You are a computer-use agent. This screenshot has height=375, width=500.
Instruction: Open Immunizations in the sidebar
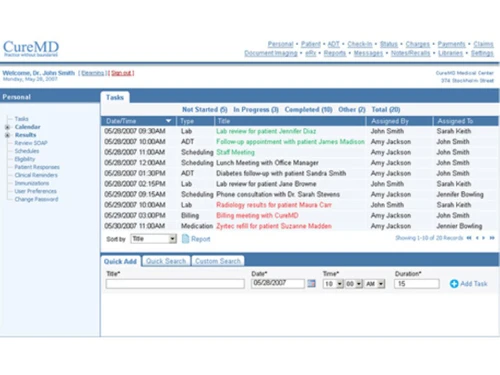tap(32, 183)
